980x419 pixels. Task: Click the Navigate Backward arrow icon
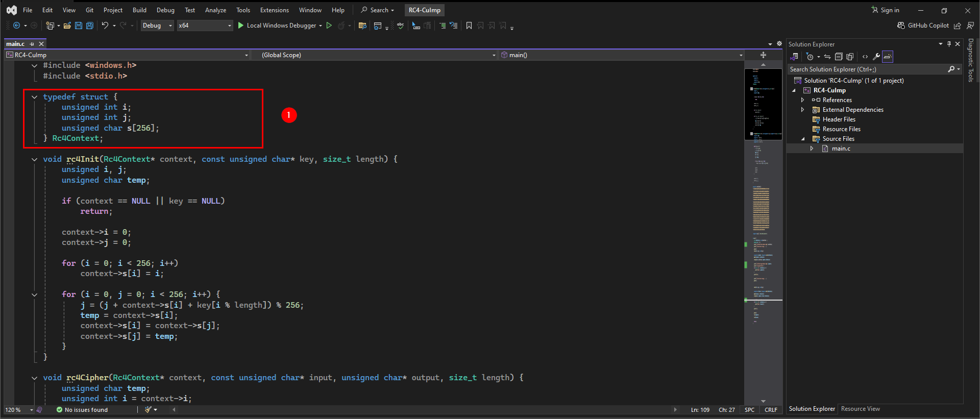[x=17, y=26]
